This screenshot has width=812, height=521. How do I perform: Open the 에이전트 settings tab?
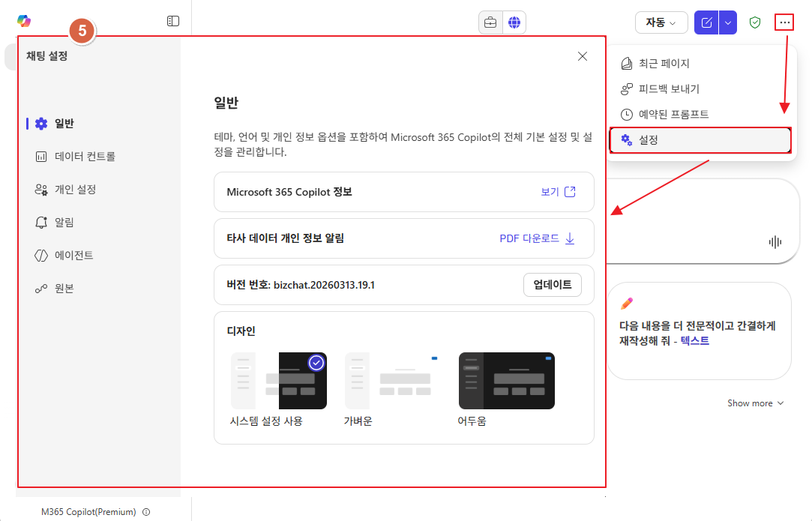[64, 256]
